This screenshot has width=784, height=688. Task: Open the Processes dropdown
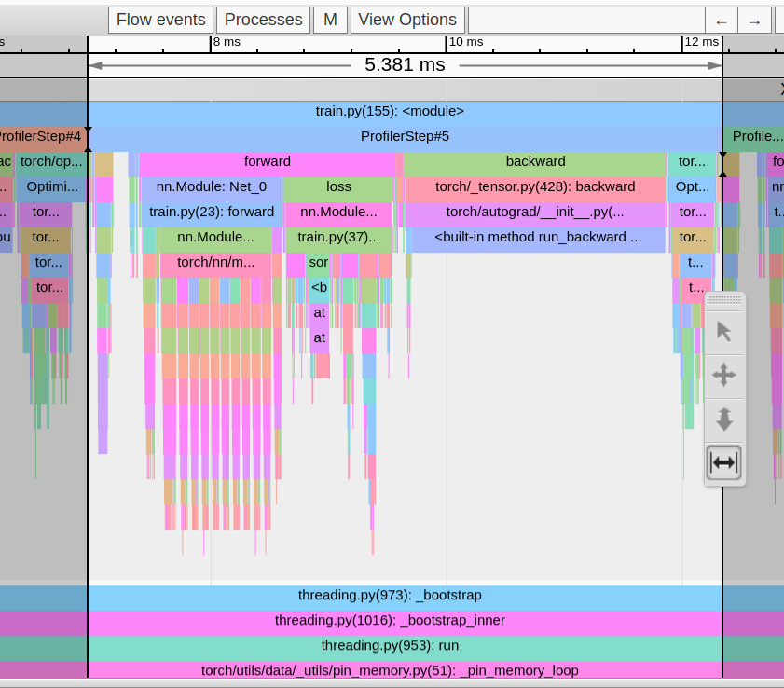coord(264,20)
